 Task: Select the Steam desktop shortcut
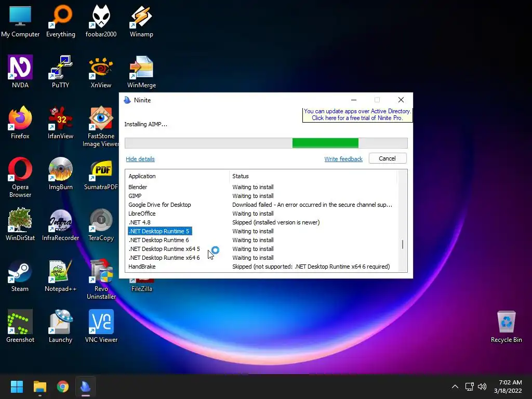click(20, 275)
